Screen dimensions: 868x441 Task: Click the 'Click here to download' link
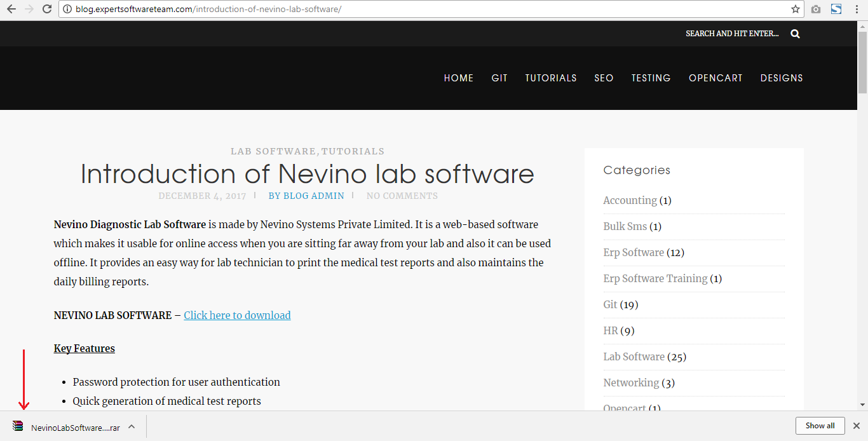237,315
